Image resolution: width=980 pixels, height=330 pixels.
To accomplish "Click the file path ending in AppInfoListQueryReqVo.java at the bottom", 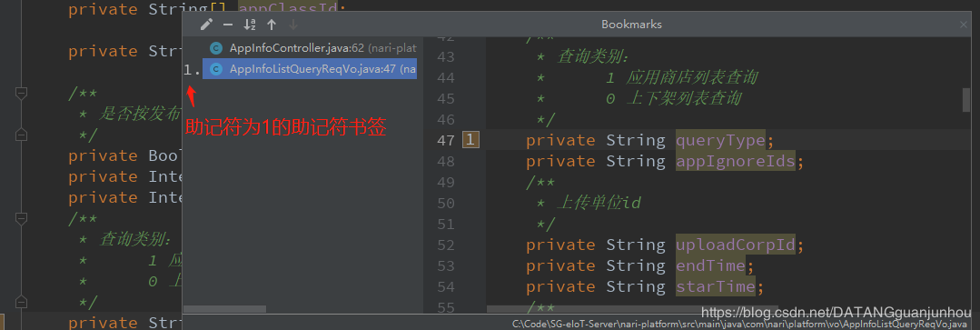I will point(739,325).
